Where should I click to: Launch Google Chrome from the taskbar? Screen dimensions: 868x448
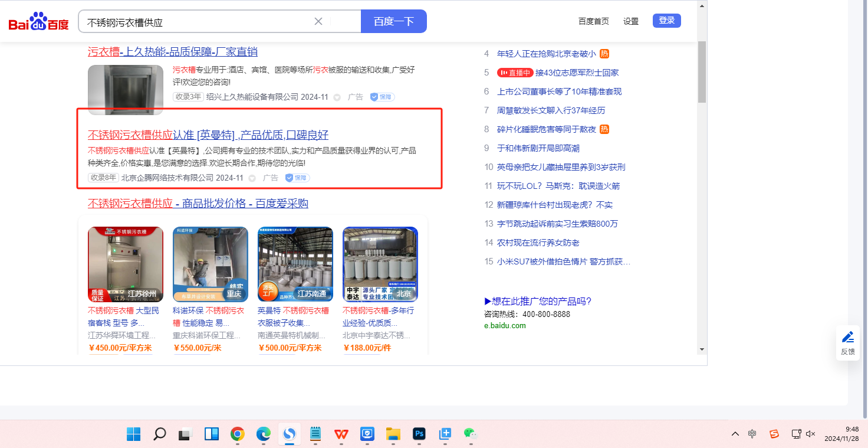coord(238,434)
